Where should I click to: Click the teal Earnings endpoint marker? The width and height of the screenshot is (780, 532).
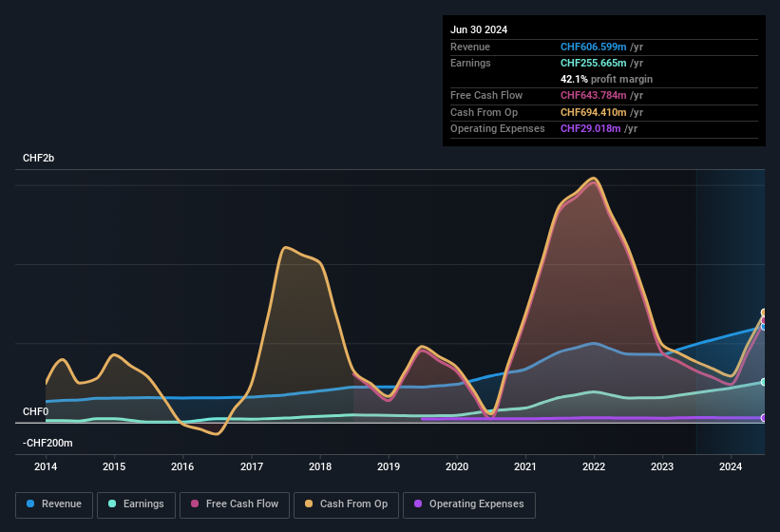pos(764,382)
